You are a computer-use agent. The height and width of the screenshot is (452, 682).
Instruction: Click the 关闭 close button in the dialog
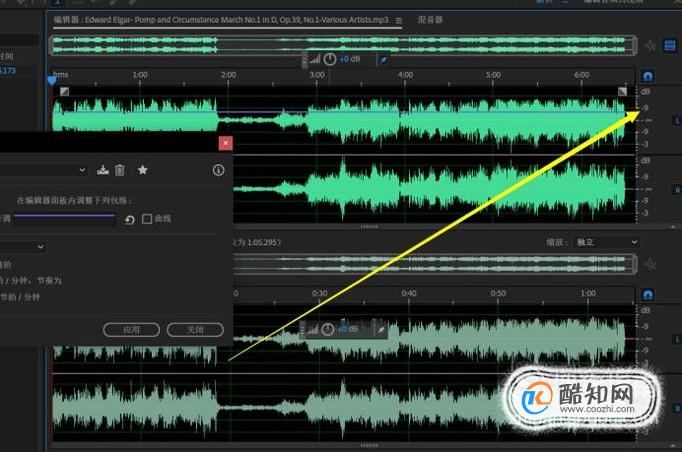coord(195,330)
